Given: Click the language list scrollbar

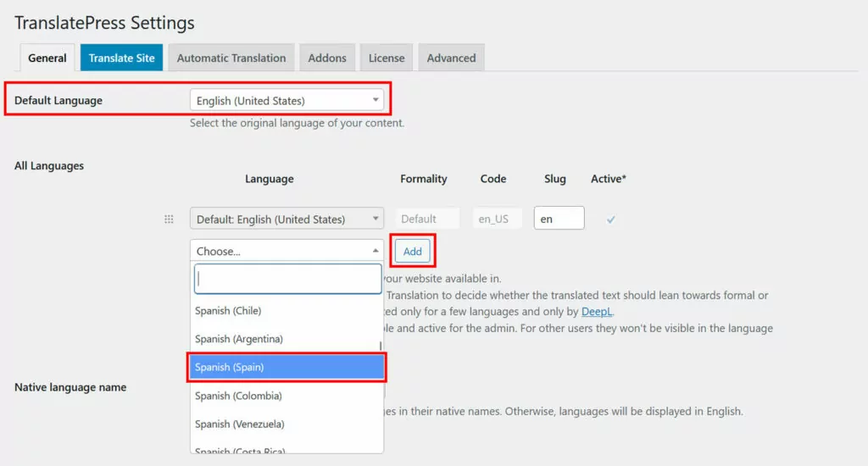Looking at the screenshot, I should 381,346.
